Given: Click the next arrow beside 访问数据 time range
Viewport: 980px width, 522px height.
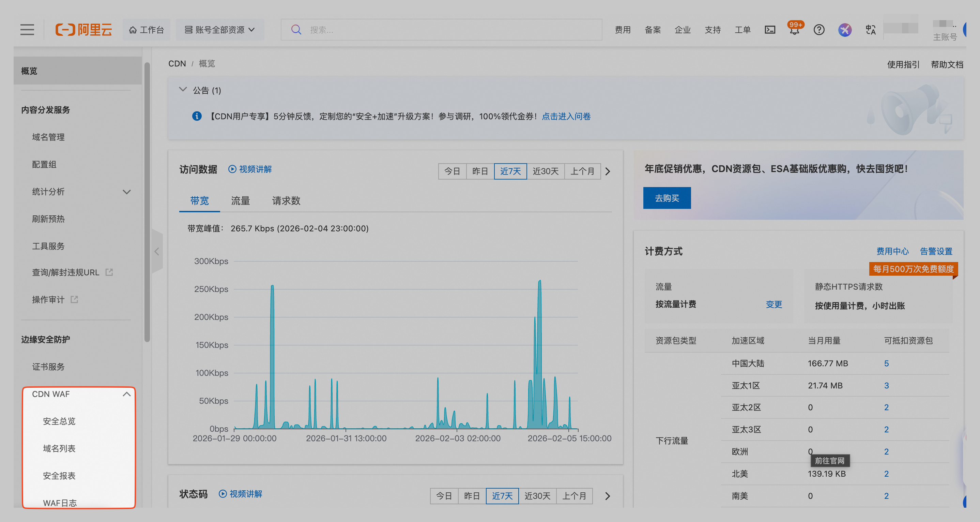Looking at the screenshot, I should 608,172.
